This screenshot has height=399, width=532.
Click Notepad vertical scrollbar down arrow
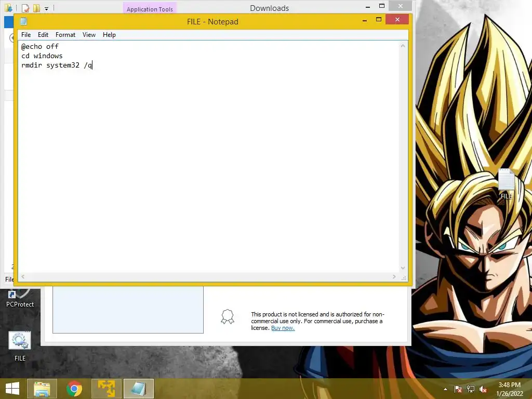[x=403, y=268]
